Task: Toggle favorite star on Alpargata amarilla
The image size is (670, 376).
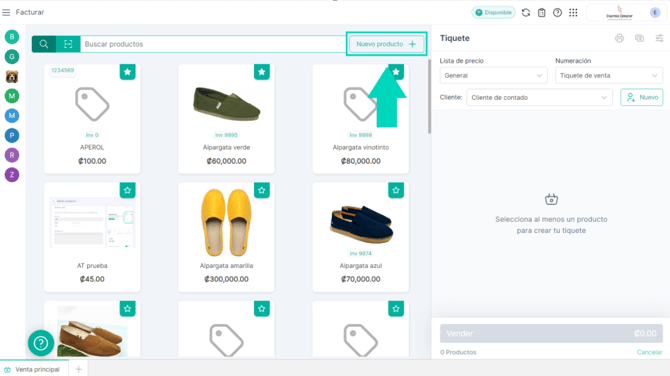Action: coord(262,190)
